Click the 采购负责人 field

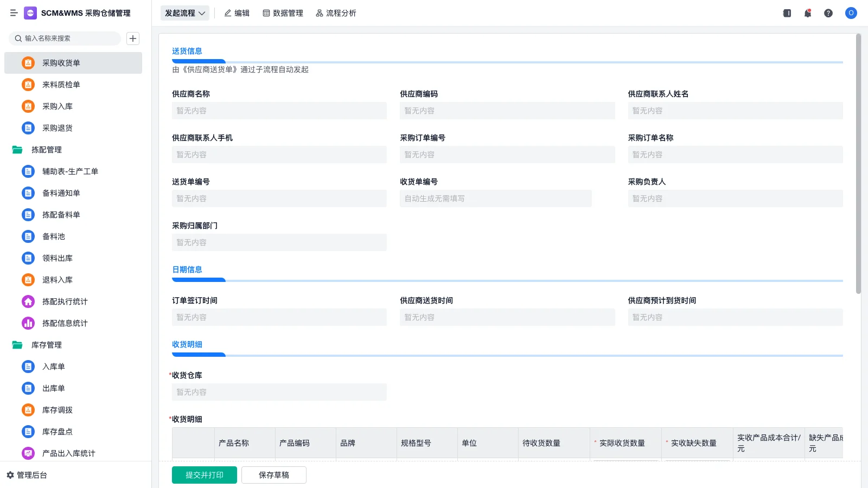click(736, 198)
